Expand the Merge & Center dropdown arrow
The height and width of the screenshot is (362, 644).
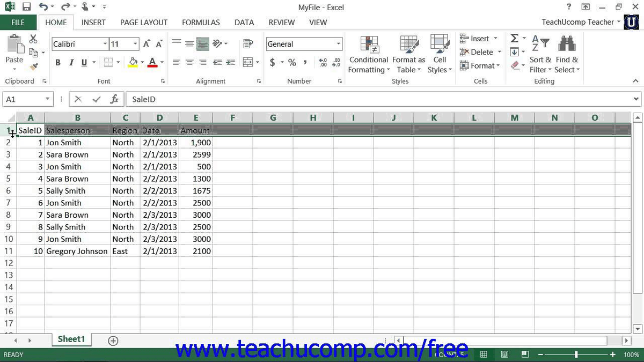(258, 62)
